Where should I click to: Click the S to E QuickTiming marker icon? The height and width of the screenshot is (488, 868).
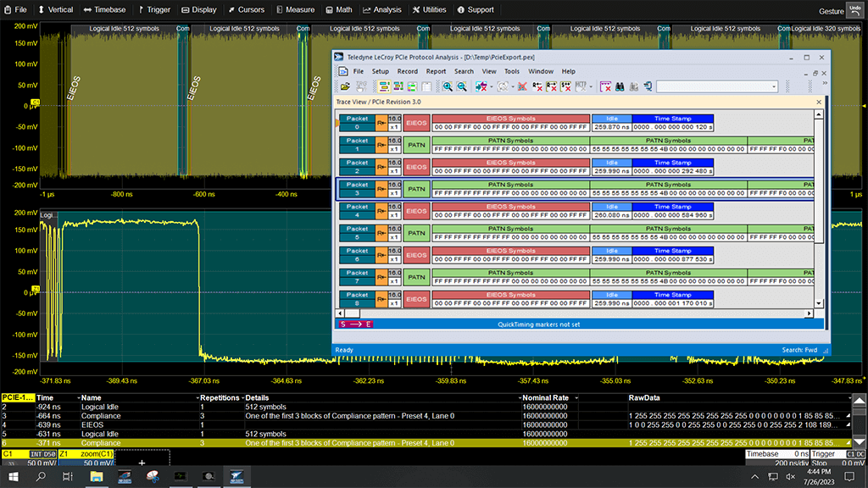[356, 324]
